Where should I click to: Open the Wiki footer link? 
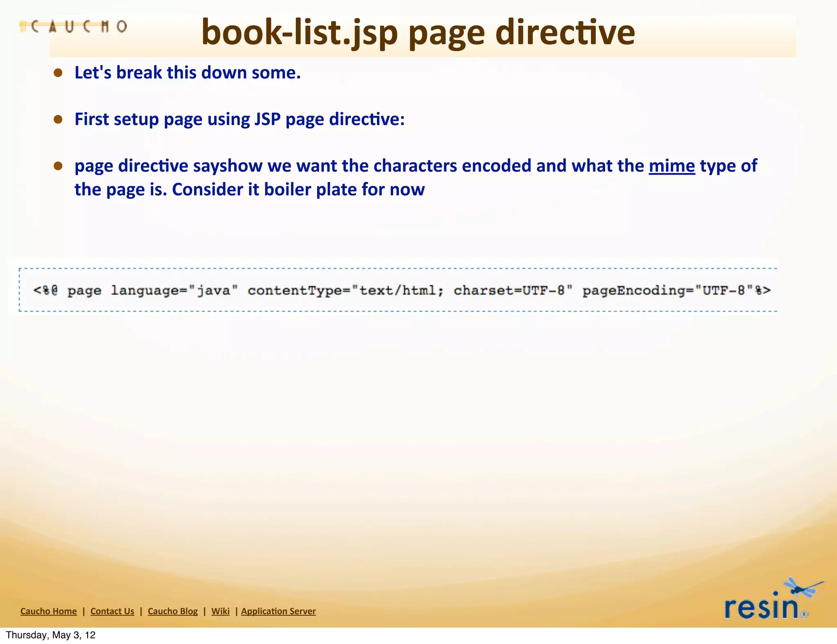click(220, 611)
